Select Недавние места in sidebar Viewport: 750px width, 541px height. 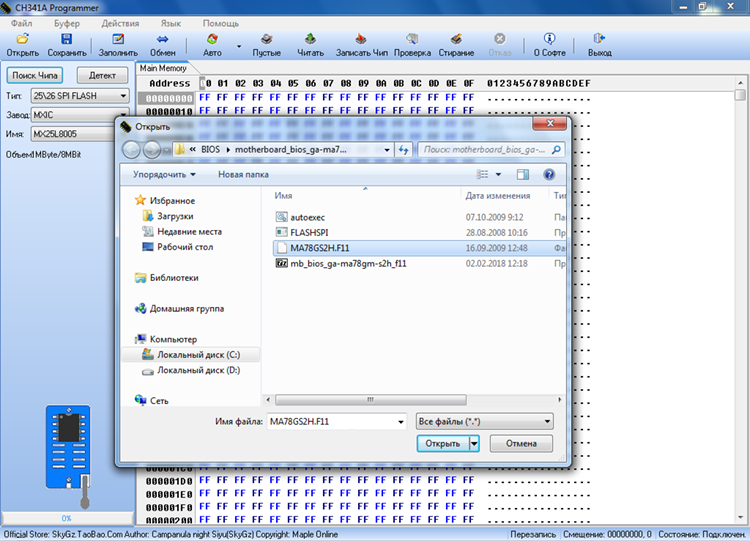[189, 232]
